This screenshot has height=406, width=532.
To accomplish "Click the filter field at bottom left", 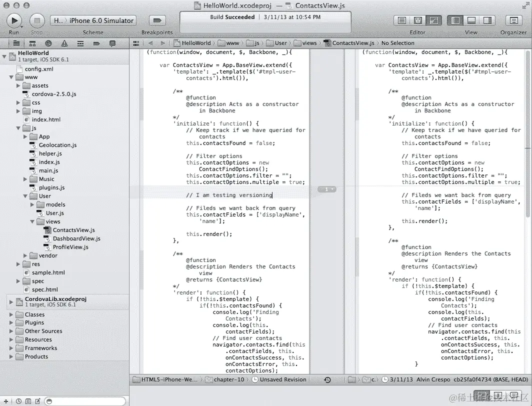I will 85,401.
